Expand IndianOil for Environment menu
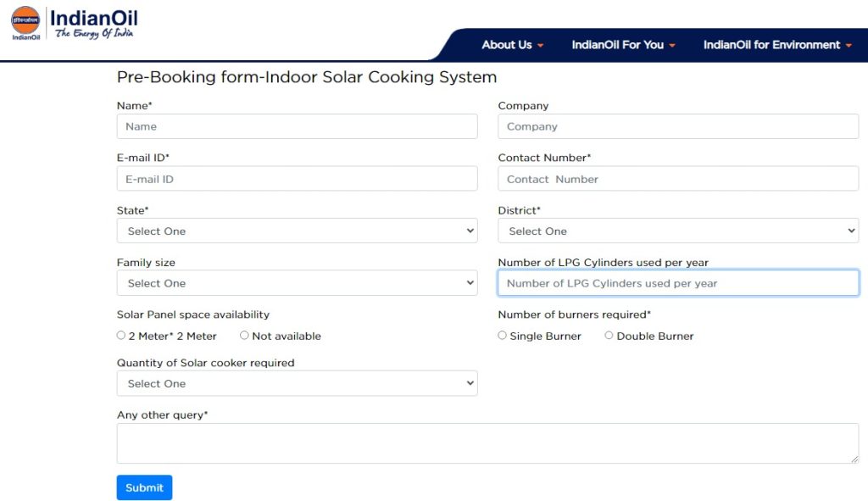This screenshot has width=868, height=501. (x=776, y=45)
